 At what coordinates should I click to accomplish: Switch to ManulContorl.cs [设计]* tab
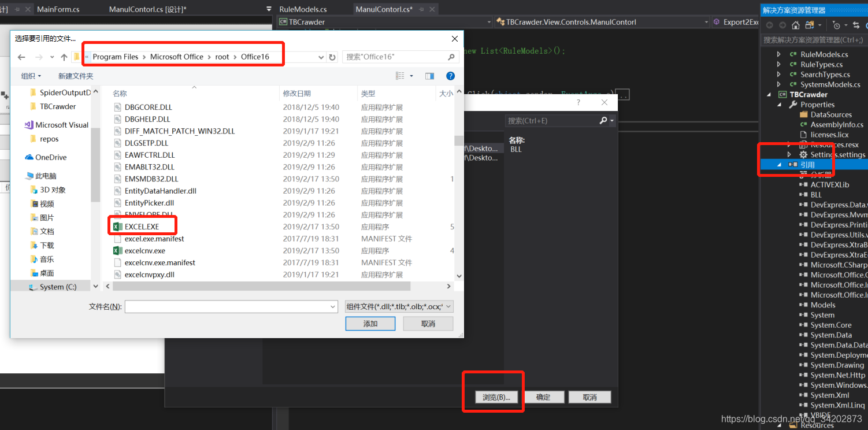pos(147,9)
